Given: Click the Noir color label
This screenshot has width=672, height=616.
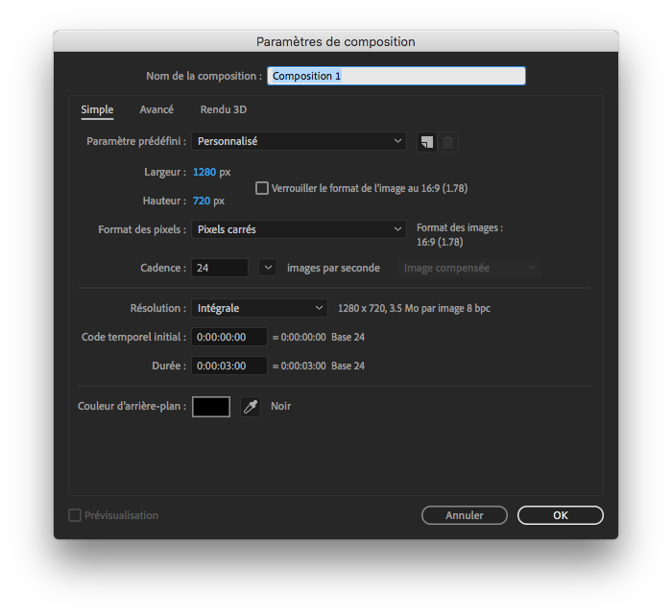Looking at the screenshot, I should [280, 406].
